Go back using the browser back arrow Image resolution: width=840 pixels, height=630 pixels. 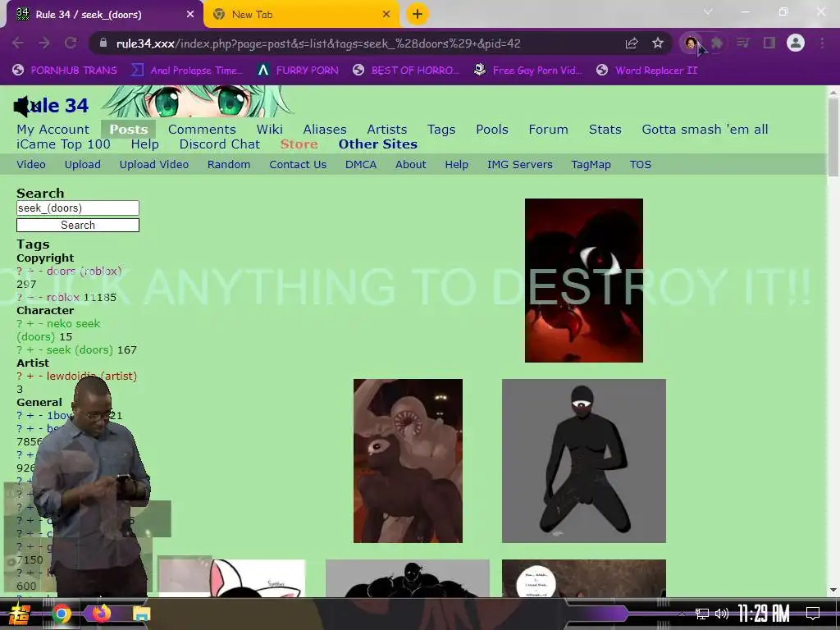tap(18, 43)
